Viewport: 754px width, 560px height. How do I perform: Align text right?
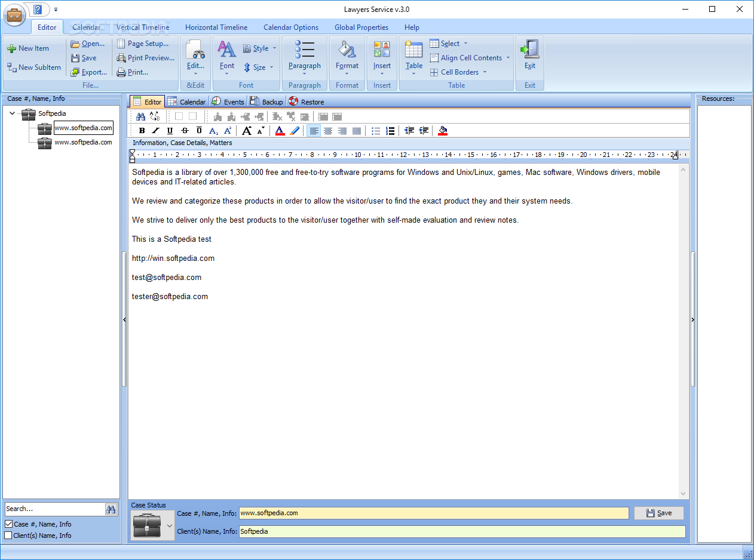click(342, 131)
